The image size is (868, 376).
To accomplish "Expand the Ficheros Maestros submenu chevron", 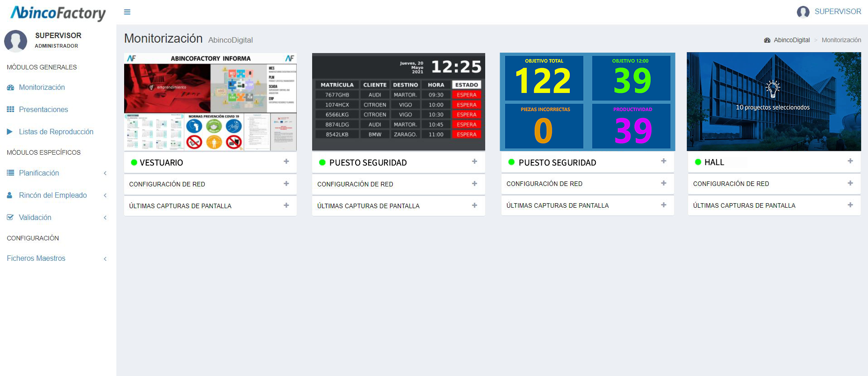I will [x=105, y=259].
